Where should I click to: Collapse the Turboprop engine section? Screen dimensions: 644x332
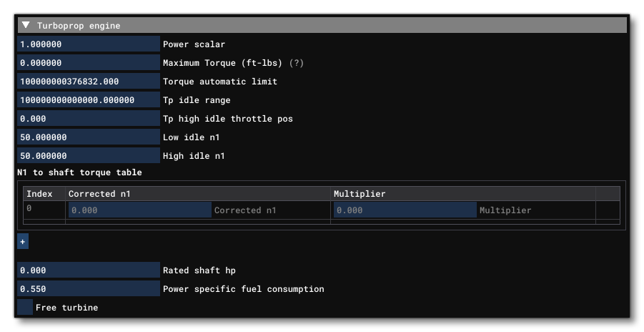[x=26, y=26]
